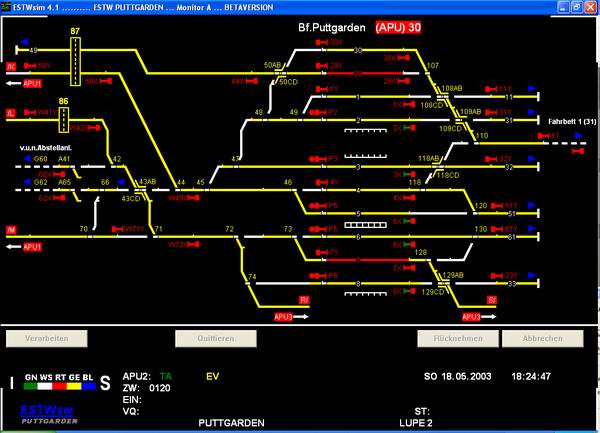Click signal W41Y on track /L
This screenshot has width=600, height=433.
click(45, 113)
